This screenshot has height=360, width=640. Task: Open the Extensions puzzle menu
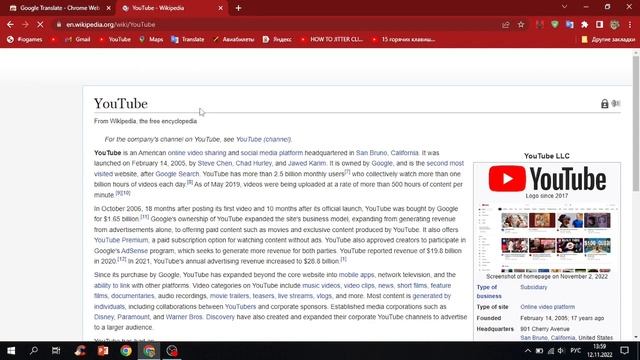[x=584, y=25]
